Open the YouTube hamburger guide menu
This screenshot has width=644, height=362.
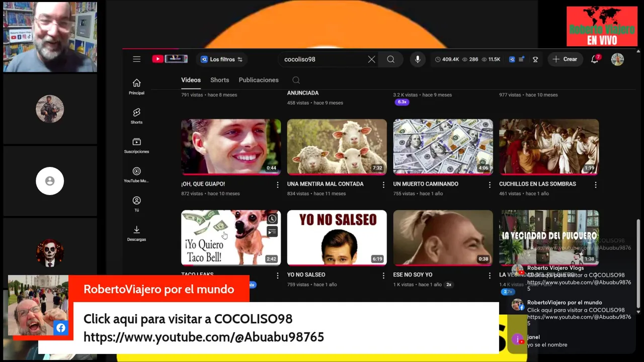coord(136,59)
